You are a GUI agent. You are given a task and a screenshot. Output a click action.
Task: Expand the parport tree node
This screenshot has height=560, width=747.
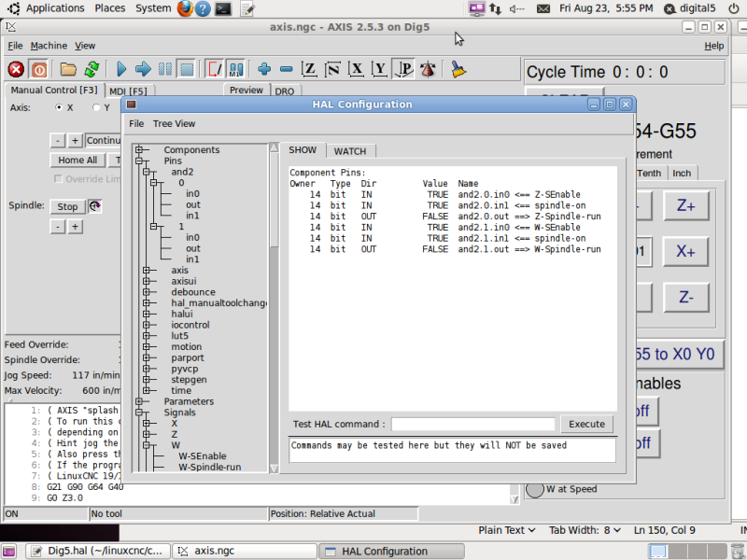[147, 358]
